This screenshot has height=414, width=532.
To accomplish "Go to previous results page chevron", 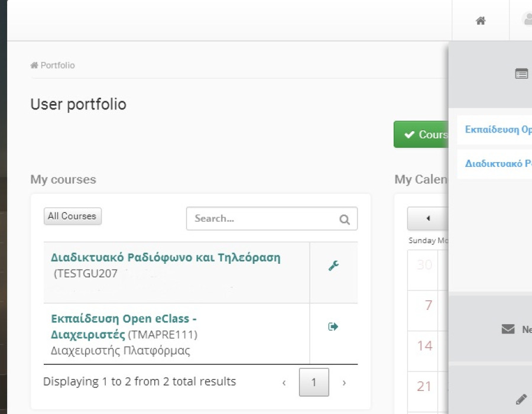I will (284, 383).
